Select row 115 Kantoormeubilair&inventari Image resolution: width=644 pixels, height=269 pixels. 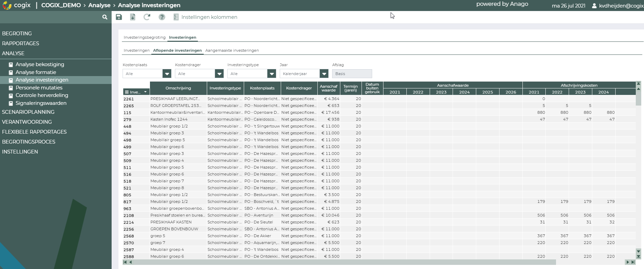(379, 112)
